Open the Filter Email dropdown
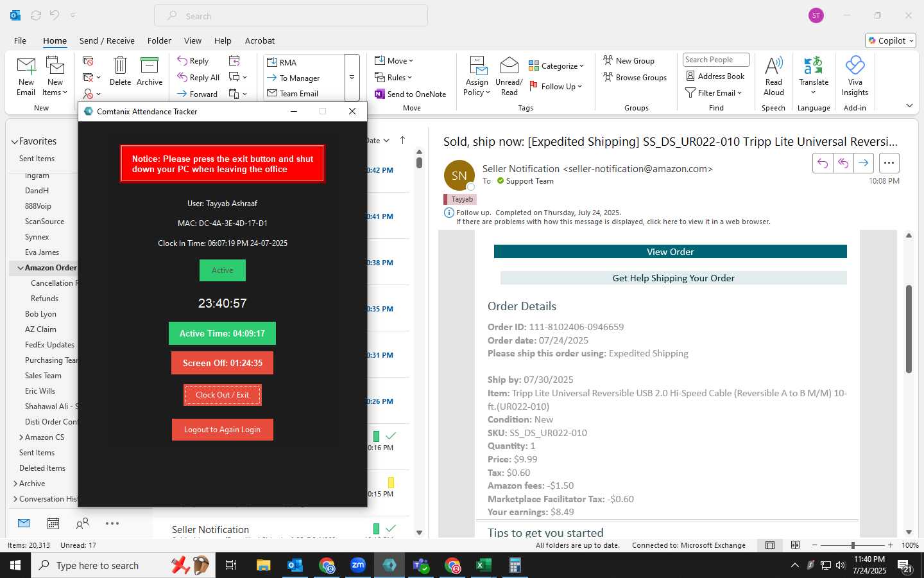Viewport: 924px width, 578px height. click(x=714, y=92)
